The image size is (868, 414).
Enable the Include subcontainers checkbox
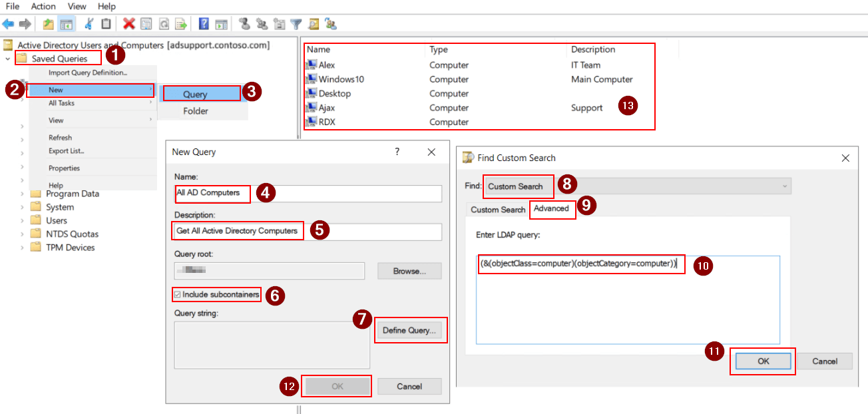pyautogui.click(x=178, y=294)
